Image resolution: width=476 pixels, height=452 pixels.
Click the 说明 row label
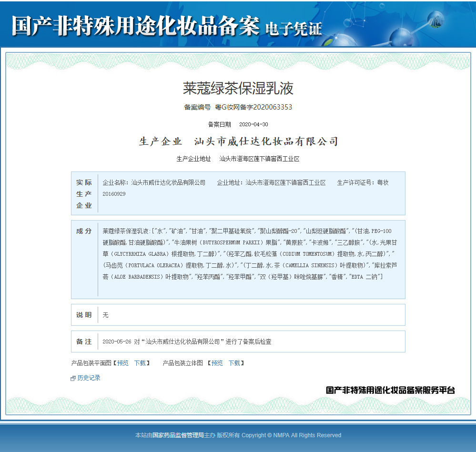pyautogui.click(x=84, y=315)
